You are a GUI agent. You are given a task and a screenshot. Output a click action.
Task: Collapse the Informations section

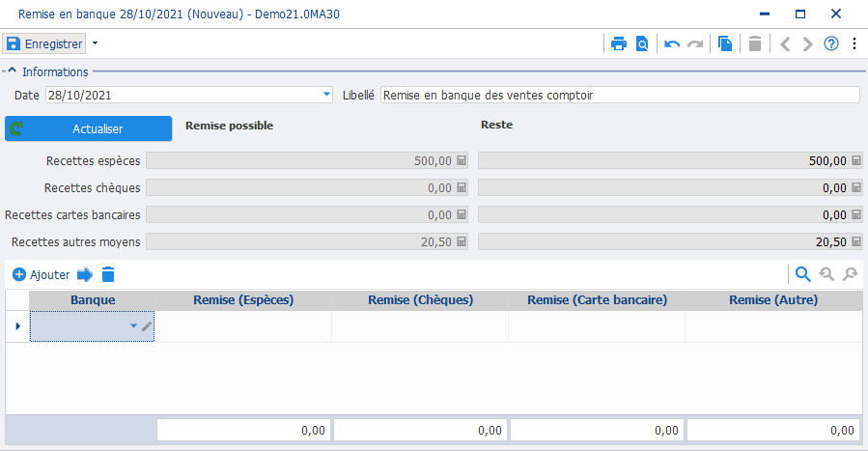(x=12, y=71)
